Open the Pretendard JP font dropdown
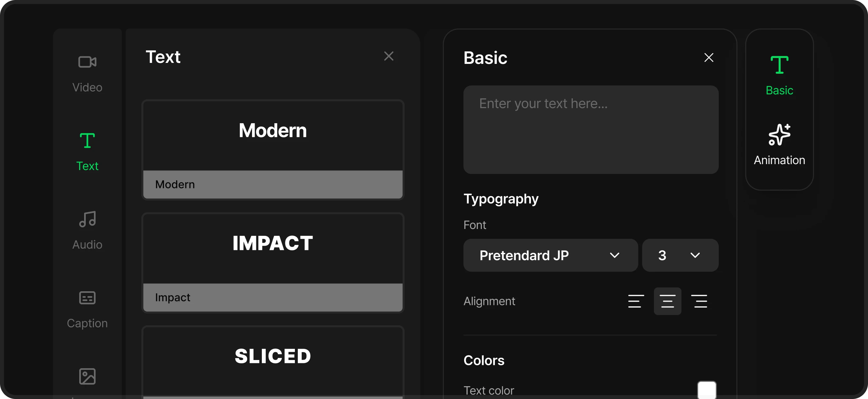Image resolution: width=868 pixels, height=399 pixels. point(550,255)
